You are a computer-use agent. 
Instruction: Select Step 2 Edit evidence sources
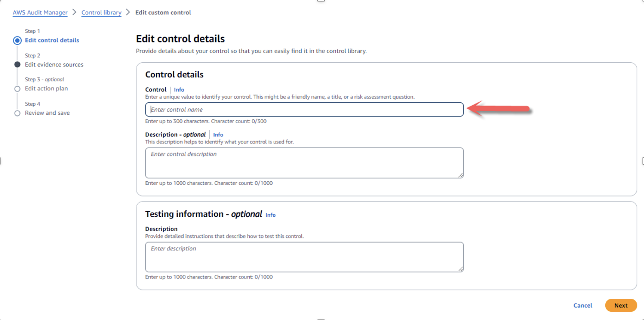click(x=54, y=65)
